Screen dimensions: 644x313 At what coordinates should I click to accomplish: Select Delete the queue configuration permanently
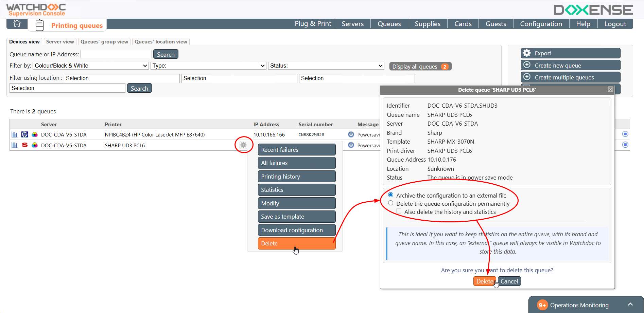tap(391, 203)
